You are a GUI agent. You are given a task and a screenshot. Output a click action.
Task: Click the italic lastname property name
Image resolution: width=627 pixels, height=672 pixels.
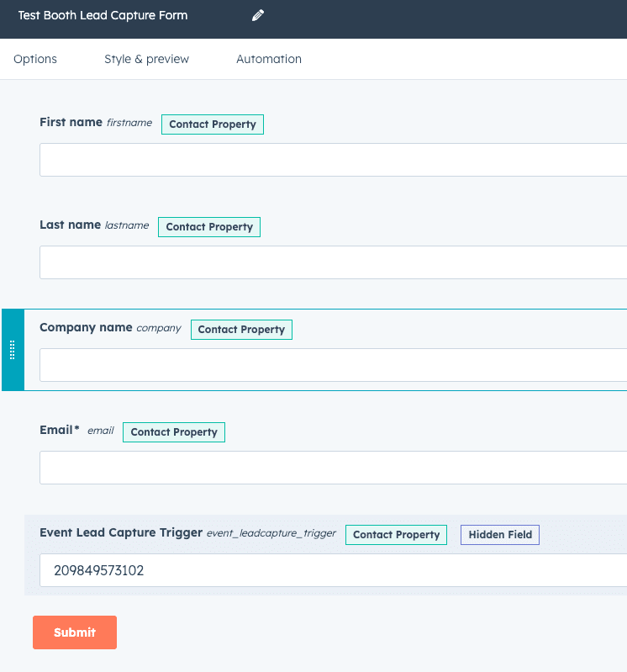tap(127, 225)
